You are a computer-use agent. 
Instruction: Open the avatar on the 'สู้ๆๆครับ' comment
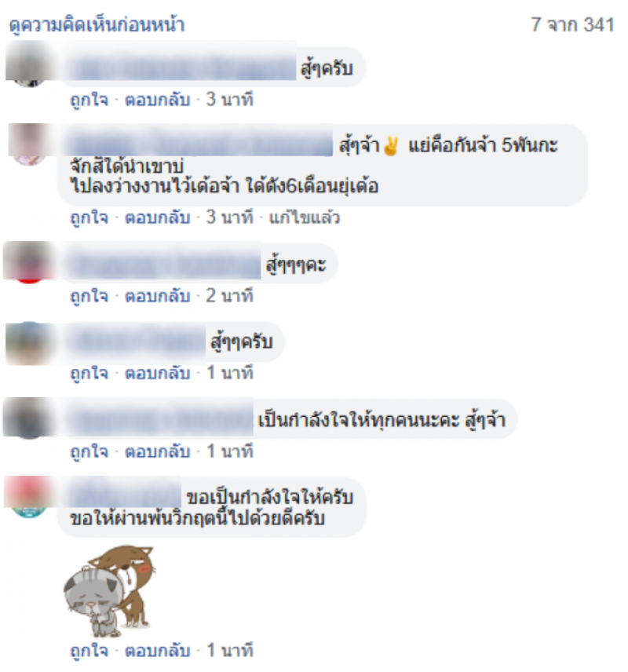click(x=29, y=343)
